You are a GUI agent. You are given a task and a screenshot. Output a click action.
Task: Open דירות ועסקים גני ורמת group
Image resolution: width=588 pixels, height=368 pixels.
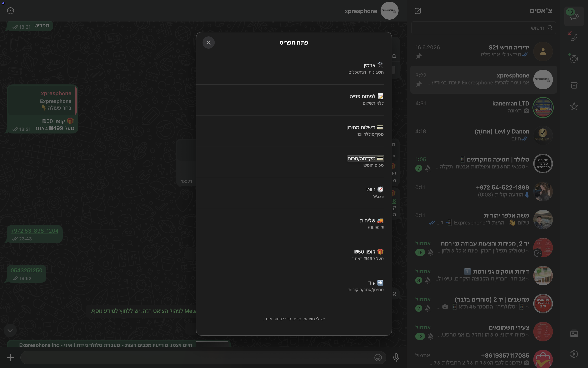click(x=483, y=275)
